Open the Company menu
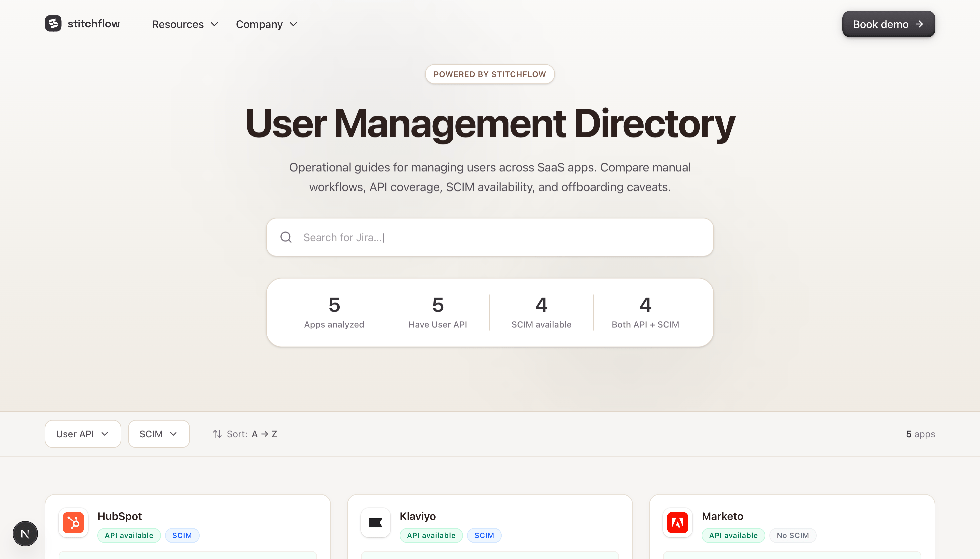Image resolution: width=980 pixels, height=559 pixels. click(266, 24)
